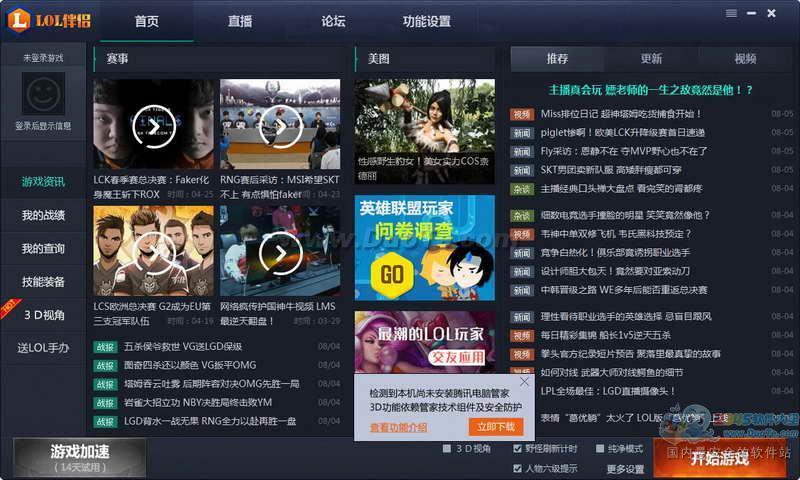Click the 立即下载 button in popup
Image resolution: width=800 pixels, height=480 pixels.
pyautogui.click(x=496, y=427)
